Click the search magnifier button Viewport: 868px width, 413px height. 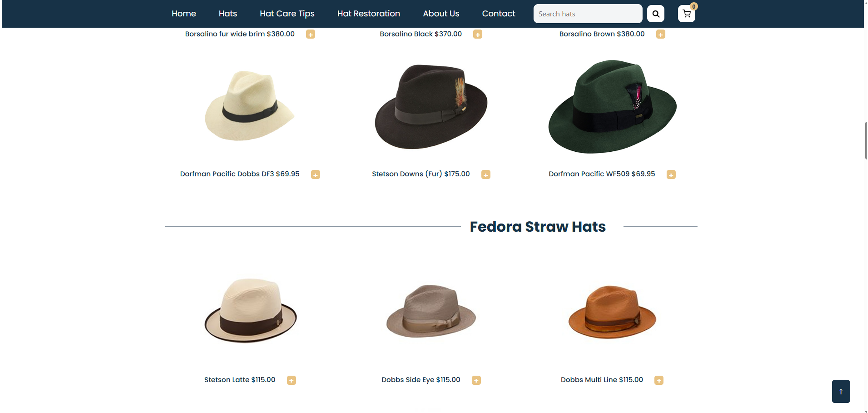(655, 14)
